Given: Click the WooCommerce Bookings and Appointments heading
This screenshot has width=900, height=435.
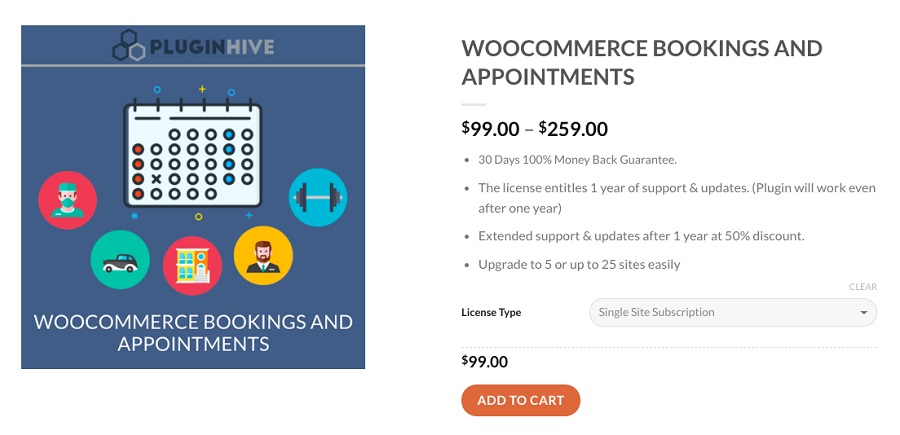Looking at the screenshot, I should coord(641,62).
